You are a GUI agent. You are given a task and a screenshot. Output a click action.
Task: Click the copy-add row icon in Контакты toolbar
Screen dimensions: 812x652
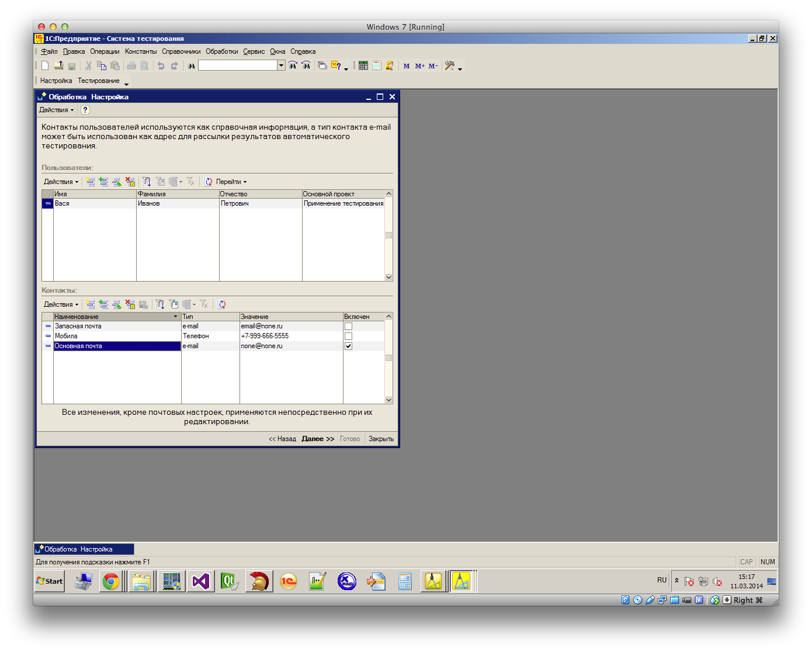click(x=103, y=304)
